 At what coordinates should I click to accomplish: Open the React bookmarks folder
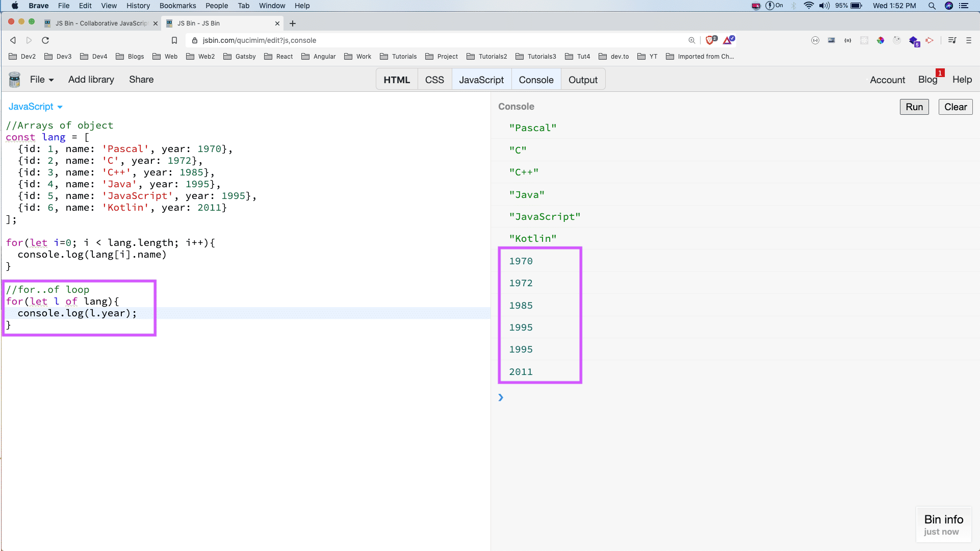coord(278,57)
